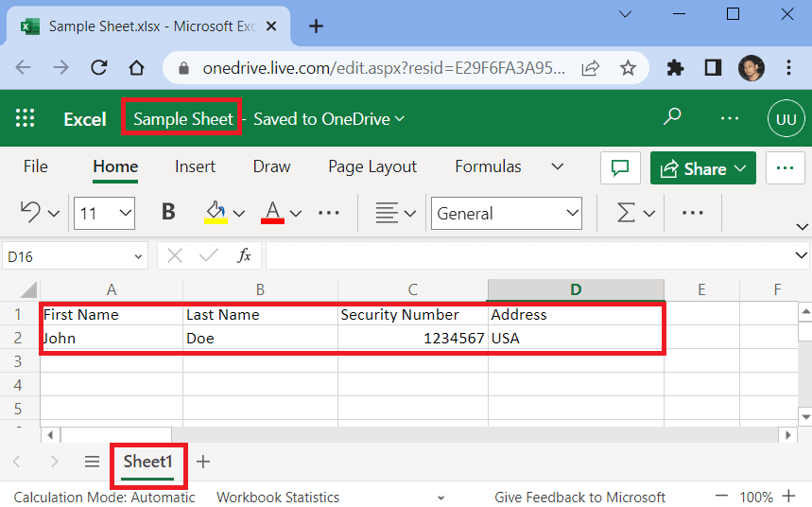Expand fill color options arrow

(x=239, y=213)
